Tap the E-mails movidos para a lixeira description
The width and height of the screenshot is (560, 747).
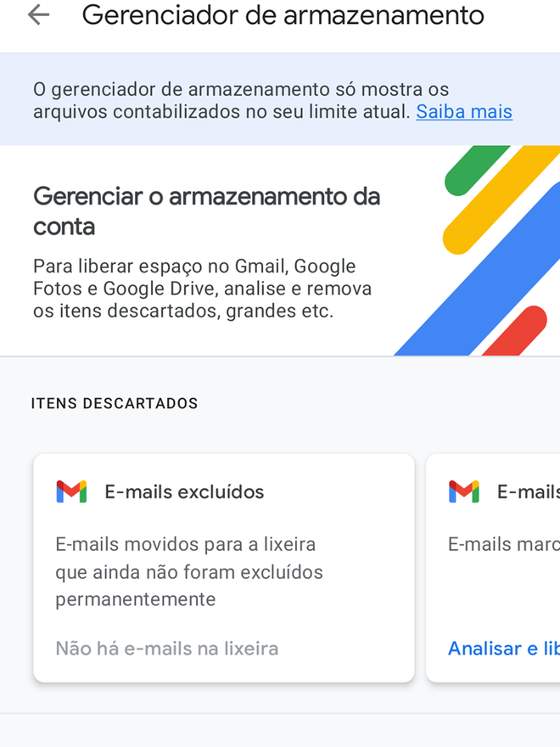click(189, 571)
